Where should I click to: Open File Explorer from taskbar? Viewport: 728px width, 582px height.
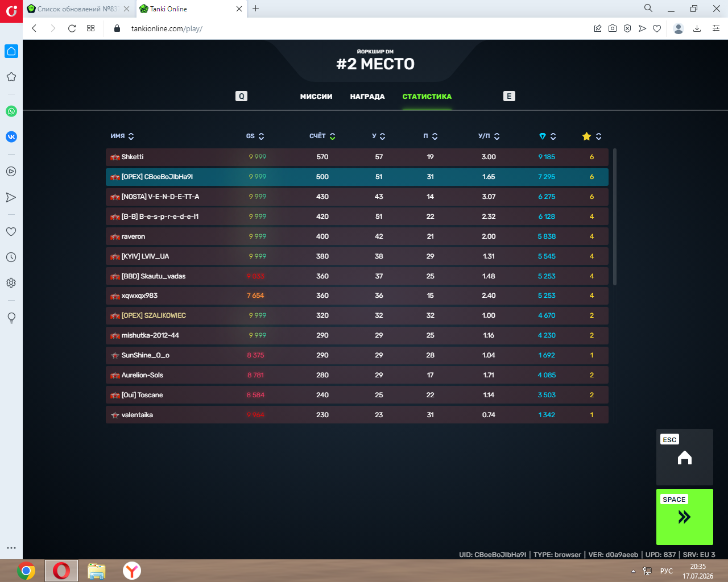click(x=97, y=571)
